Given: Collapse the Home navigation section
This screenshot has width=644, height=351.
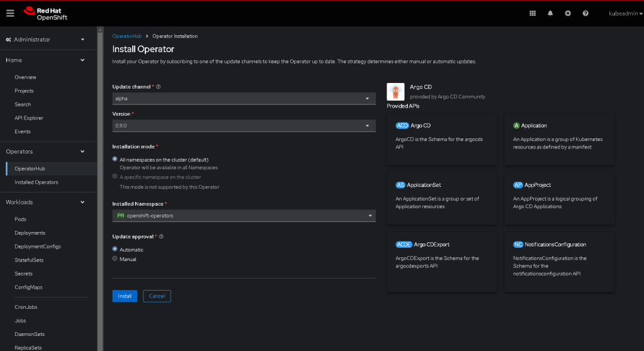Looking at the screenshot, I should (45, 60).
